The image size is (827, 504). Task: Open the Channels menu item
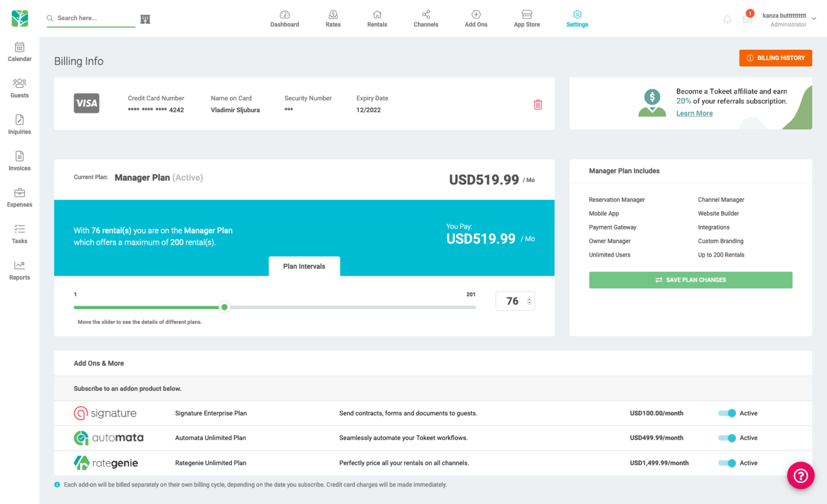[426, 19]
